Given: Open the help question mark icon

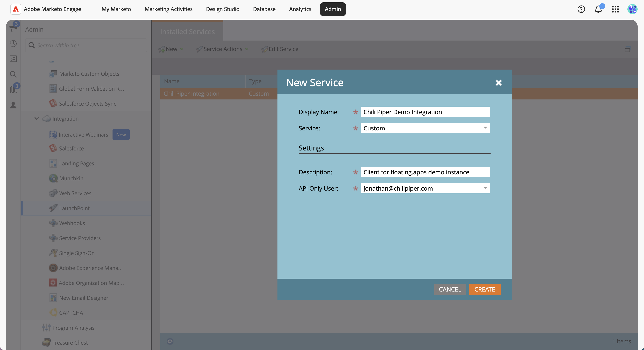Looking at the screenshot, I should 581,9.
